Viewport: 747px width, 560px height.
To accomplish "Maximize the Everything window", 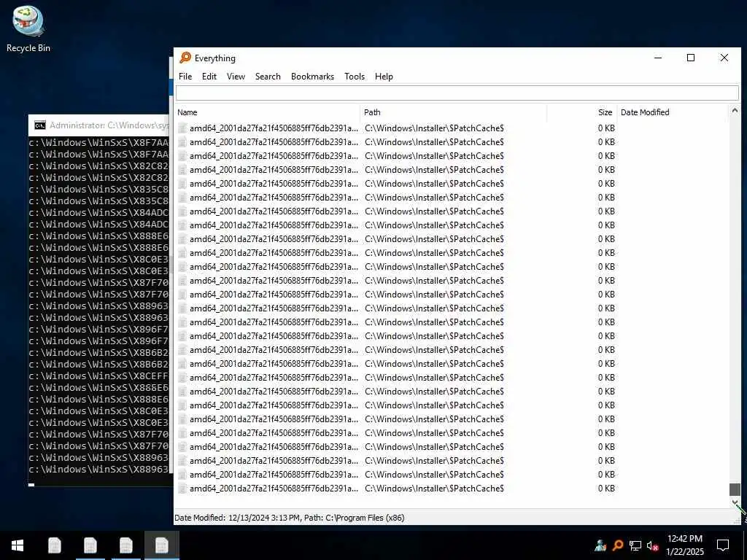I will click(x=691, y=58).
